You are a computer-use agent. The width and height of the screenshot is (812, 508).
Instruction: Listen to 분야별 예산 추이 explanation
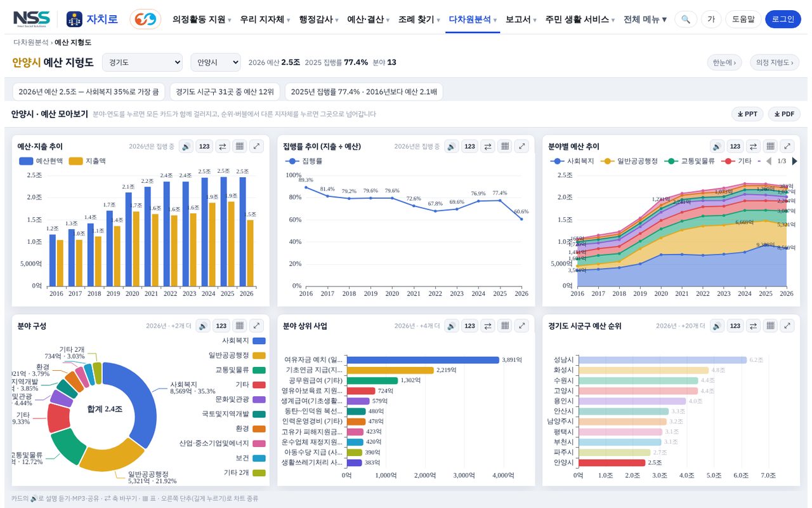[717, 147]
